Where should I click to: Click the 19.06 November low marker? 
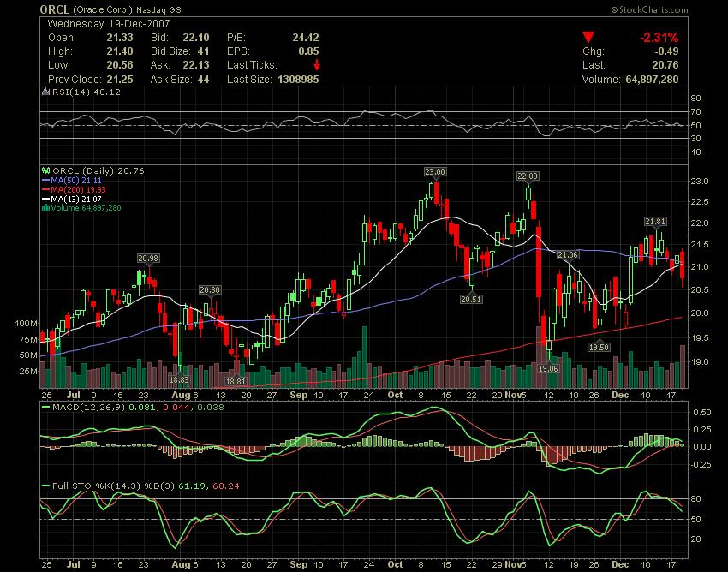(548, 369)
